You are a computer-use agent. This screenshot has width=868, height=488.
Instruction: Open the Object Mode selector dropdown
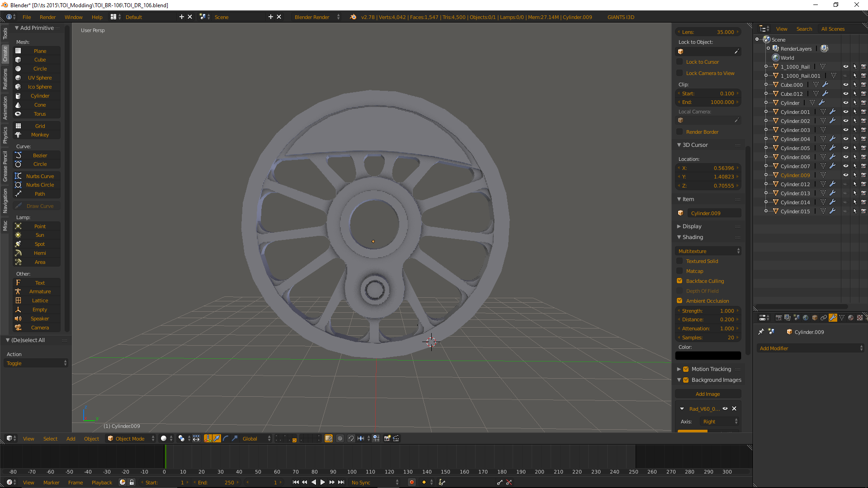[x=131, y=439]
